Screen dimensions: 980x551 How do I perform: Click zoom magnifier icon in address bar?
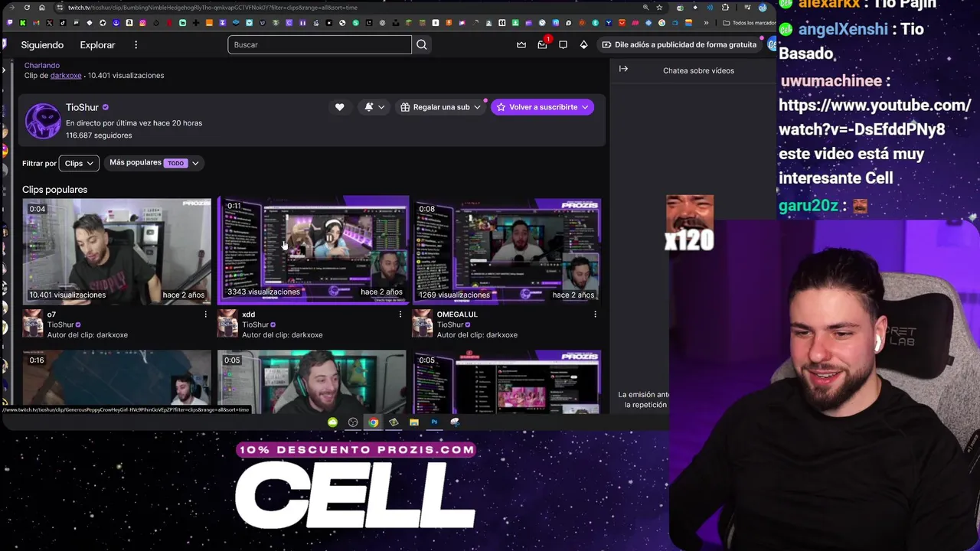(645, 8)
